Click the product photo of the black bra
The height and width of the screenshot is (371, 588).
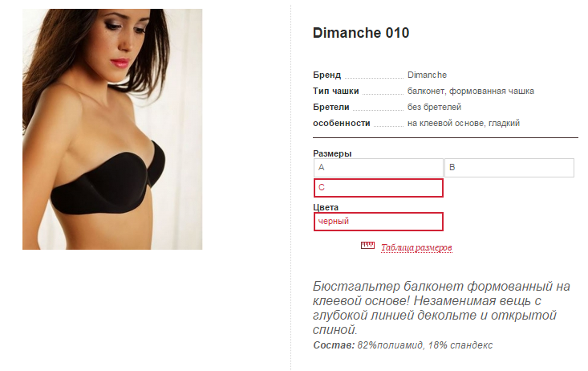(x=112, y=129)
